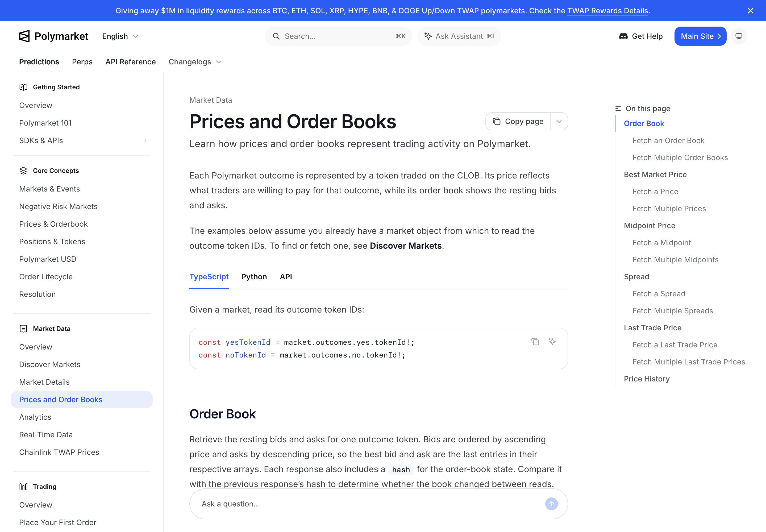Switch to the Perps tab
This screenshot has height=532, width=766.
pos(82,62)
